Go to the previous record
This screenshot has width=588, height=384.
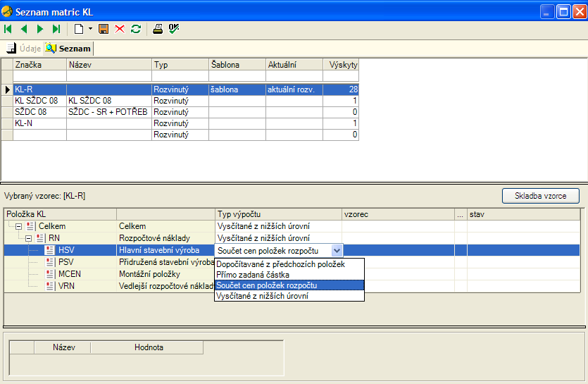(x=24, y=29)
